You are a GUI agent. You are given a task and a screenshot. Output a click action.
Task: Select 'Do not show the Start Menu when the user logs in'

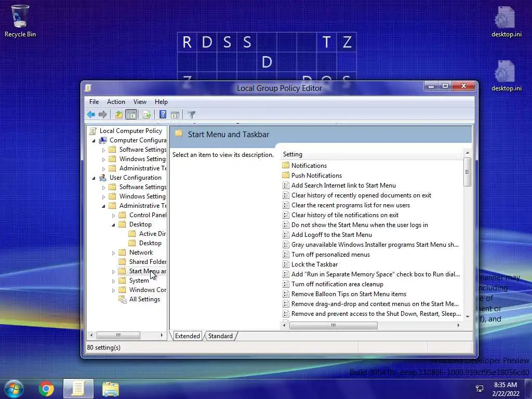pyautogui.click(x=360, y=224)
